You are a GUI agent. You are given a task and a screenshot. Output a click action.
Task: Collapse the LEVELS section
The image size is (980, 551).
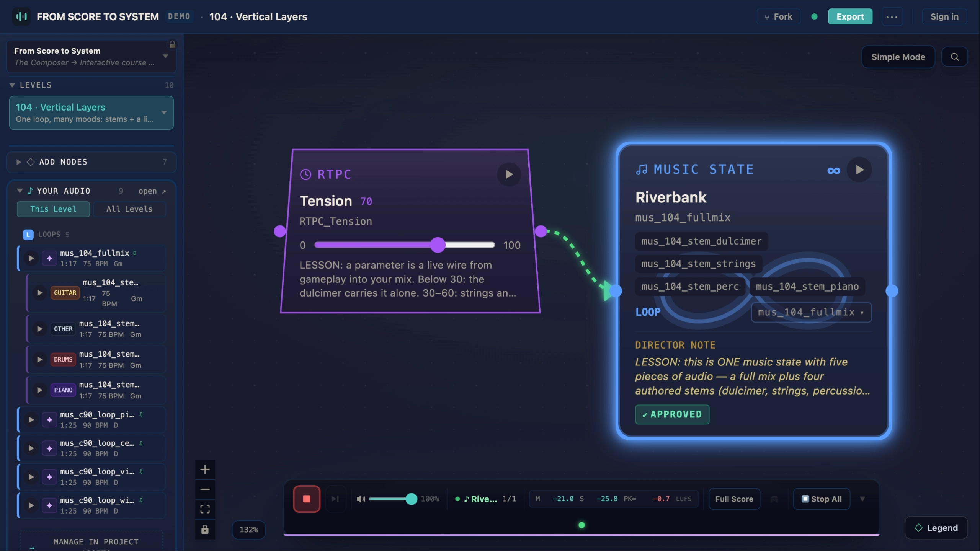pyautogui.click(x=12, y=85)
